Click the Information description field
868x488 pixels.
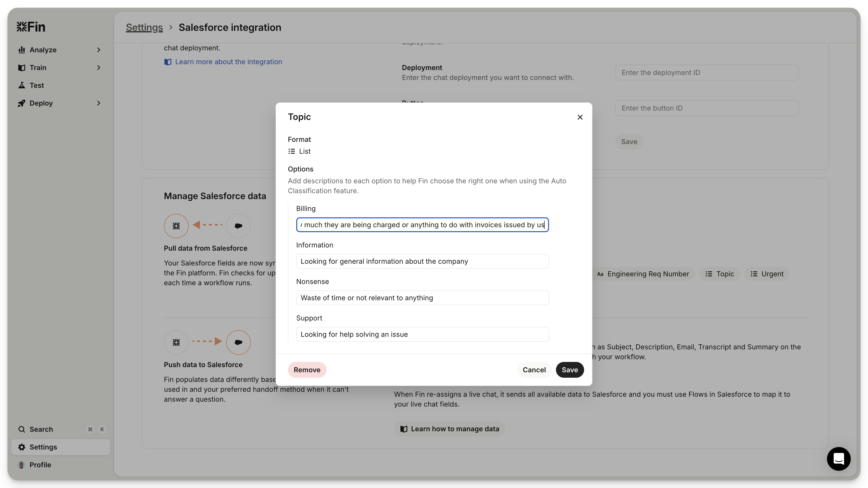click(x=422, y=261)
